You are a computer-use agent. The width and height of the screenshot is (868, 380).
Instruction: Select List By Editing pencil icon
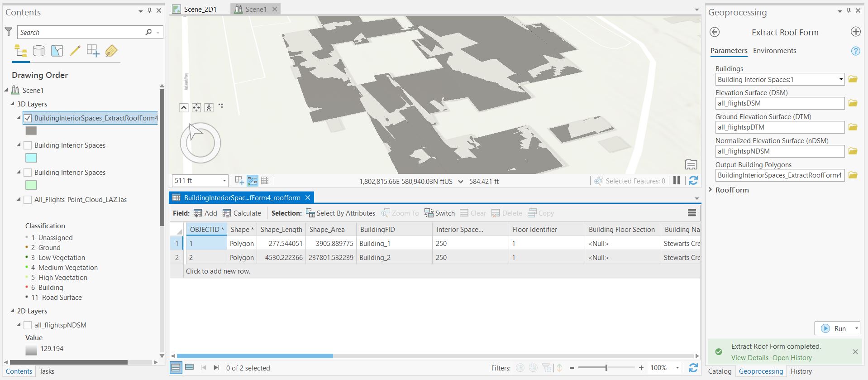tap(75, 51)
